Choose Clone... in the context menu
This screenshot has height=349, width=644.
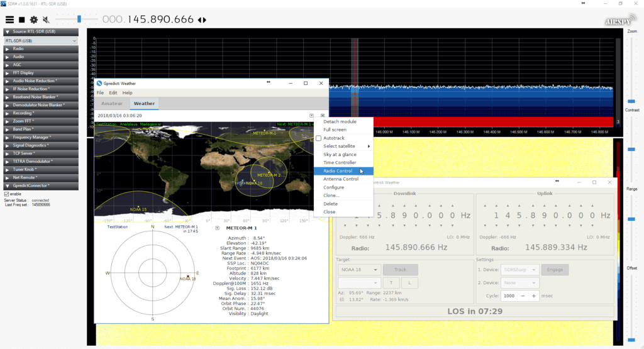pos(343,196)
